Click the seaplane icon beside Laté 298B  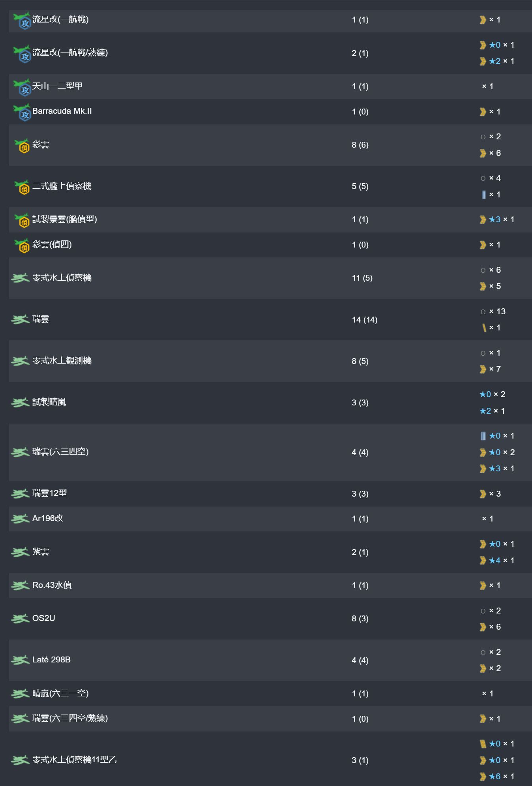(x=20, y=660)
